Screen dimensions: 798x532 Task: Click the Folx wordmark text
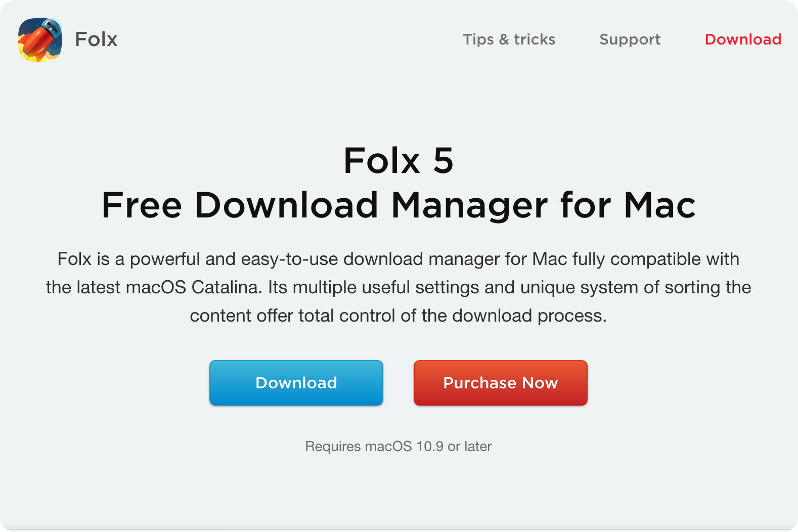pyautogui.click(x=96, y=39)
